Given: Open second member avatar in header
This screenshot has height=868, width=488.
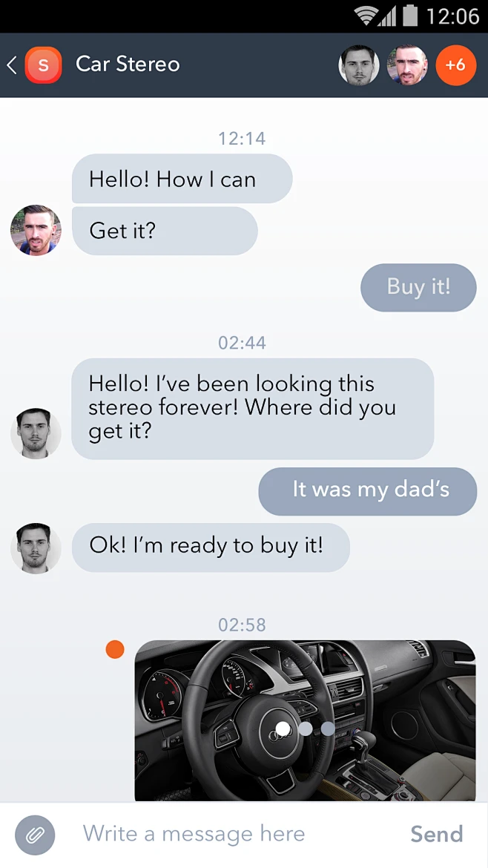Looking at the screenshot, I should pyautogui.click(x=407, y=65).
